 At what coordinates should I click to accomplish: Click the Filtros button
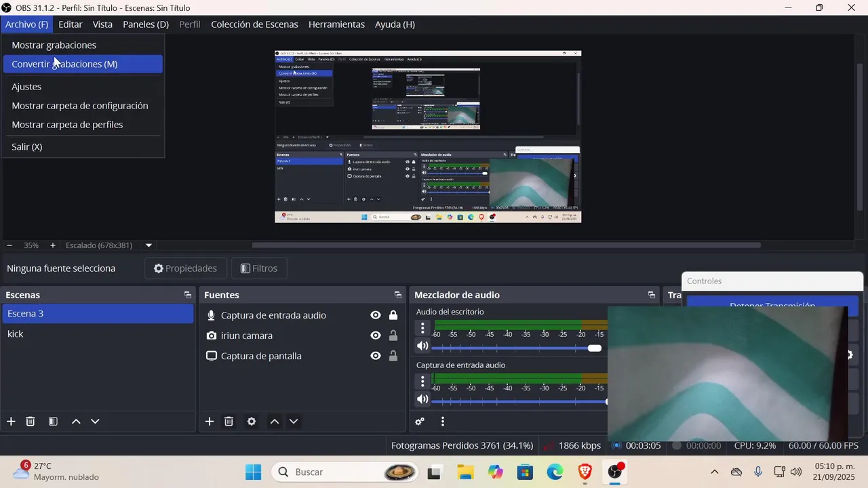click(259, 268)
